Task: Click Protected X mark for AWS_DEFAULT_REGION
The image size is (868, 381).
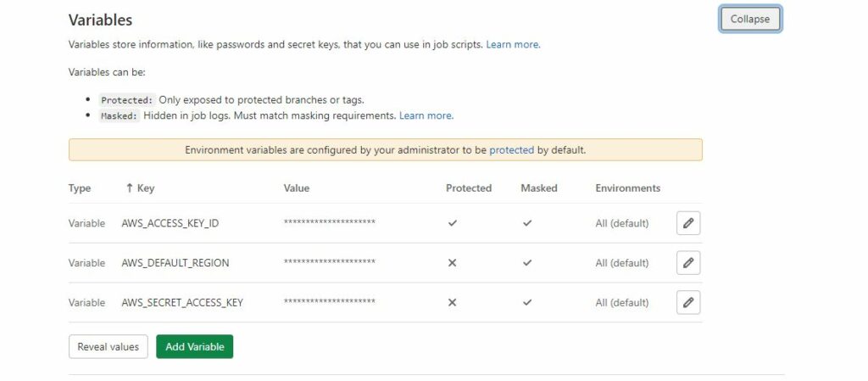Action: point(452,263)
